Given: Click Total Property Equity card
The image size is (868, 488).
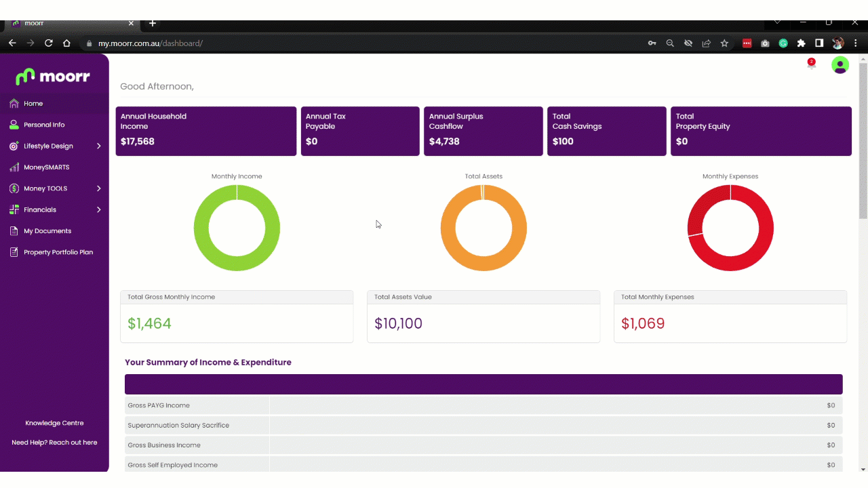Looking at the screenshot, I should click(761, 131).
